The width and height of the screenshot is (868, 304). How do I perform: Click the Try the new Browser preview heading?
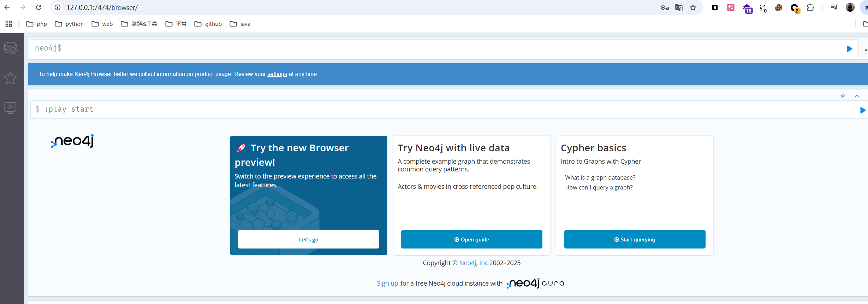click(x=292, y=155)
